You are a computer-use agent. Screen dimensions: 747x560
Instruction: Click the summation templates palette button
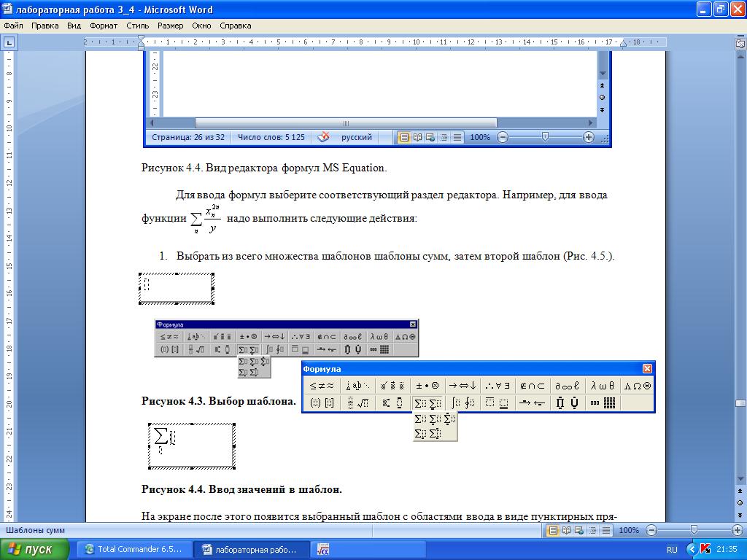pyautogui.click(x=427, y=402)
